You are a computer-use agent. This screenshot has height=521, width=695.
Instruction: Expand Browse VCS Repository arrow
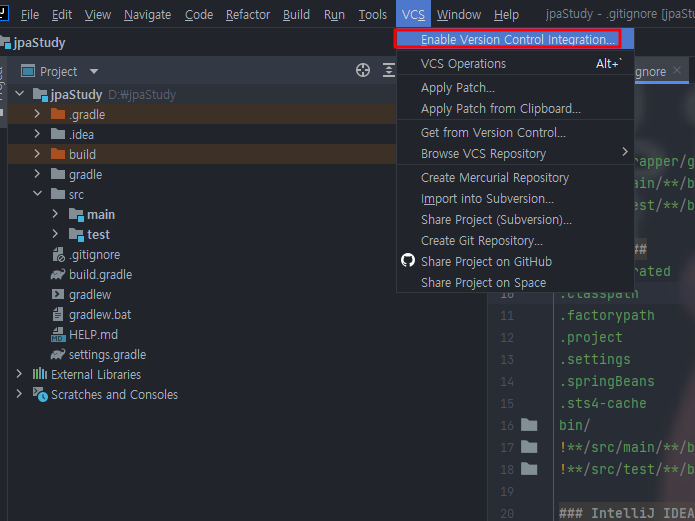tap(625, 152)
